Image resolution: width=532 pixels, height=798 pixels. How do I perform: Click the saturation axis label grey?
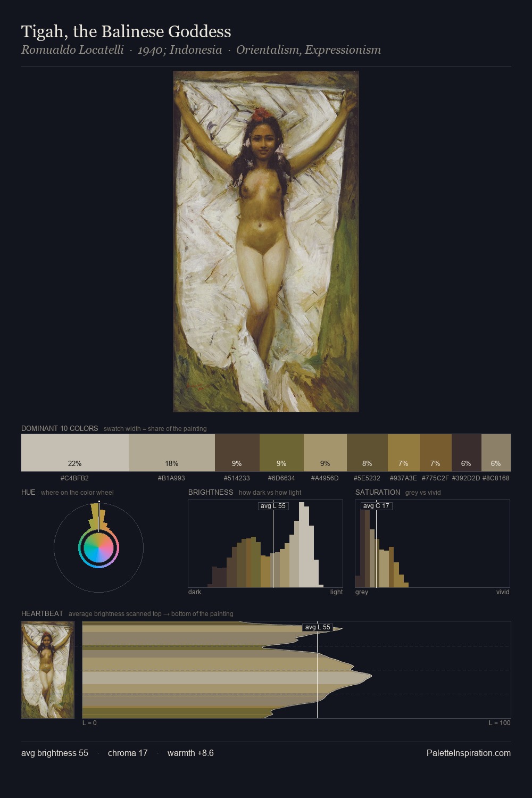tap(362, 592)
